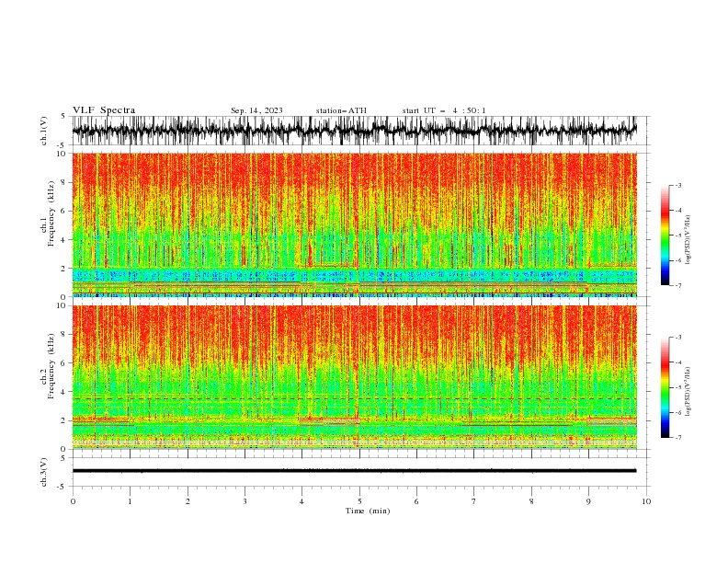Image resolution: width=728 pixels, height=563 pixels.
Task: Click the 3 tick on the Time axis
Action: (x=245, y=501)
